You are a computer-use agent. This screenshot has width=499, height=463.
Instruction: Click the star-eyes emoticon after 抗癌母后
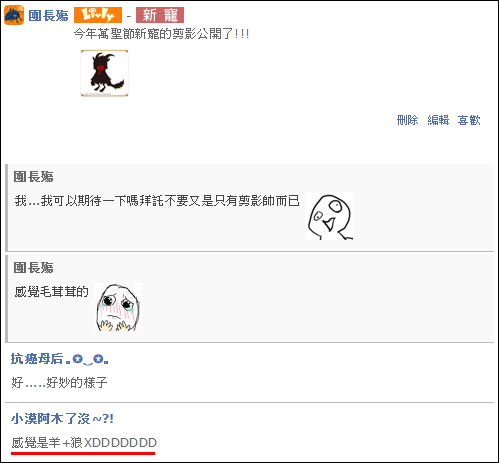87,359
